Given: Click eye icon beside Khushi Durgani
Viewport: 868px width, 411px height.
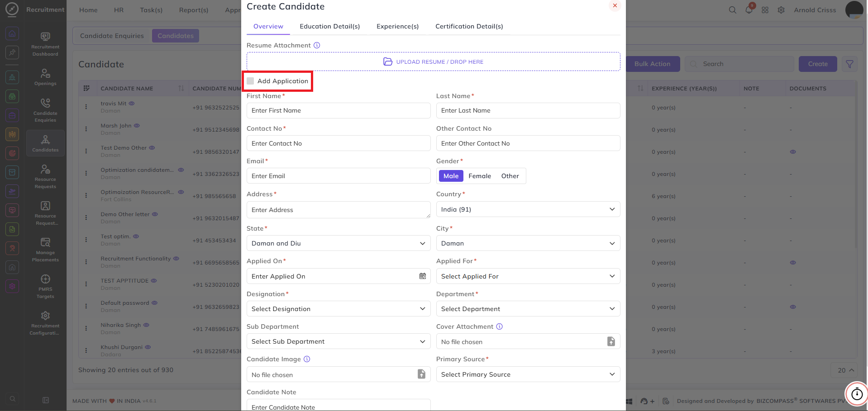Looking at the screenshot, I should (x=148, y=347).
